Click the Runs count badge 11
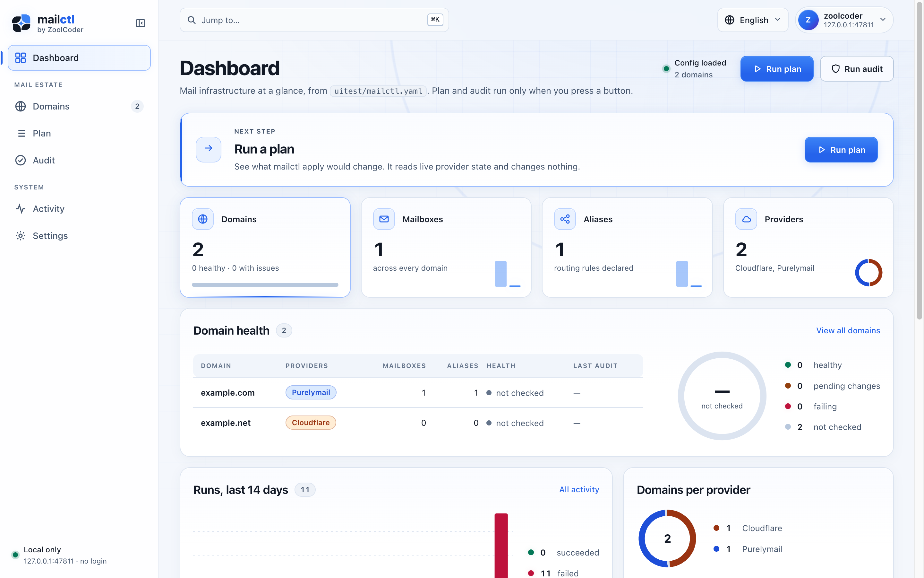The image size is (924, 578). point(305,490)
